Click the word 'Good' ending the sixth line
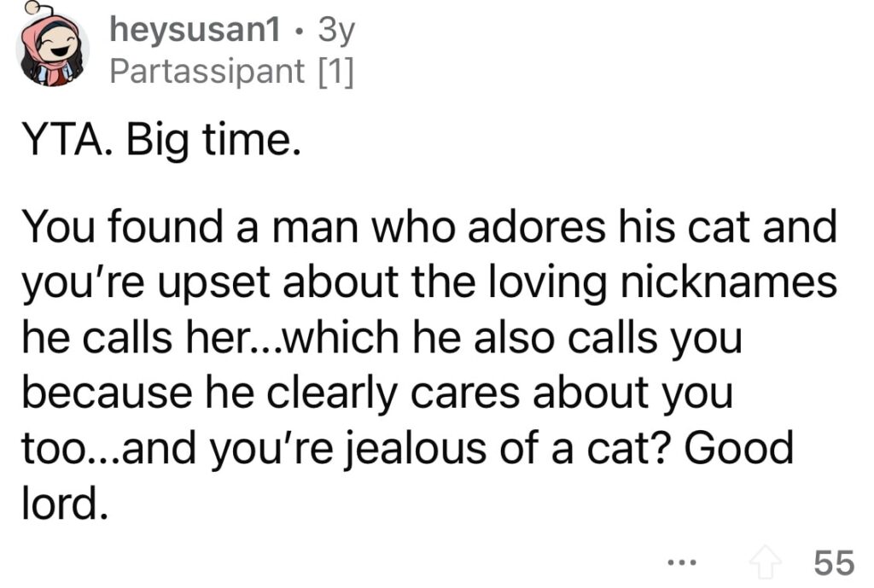This screenshot has height=588, width=874. [x=738, y=447]
